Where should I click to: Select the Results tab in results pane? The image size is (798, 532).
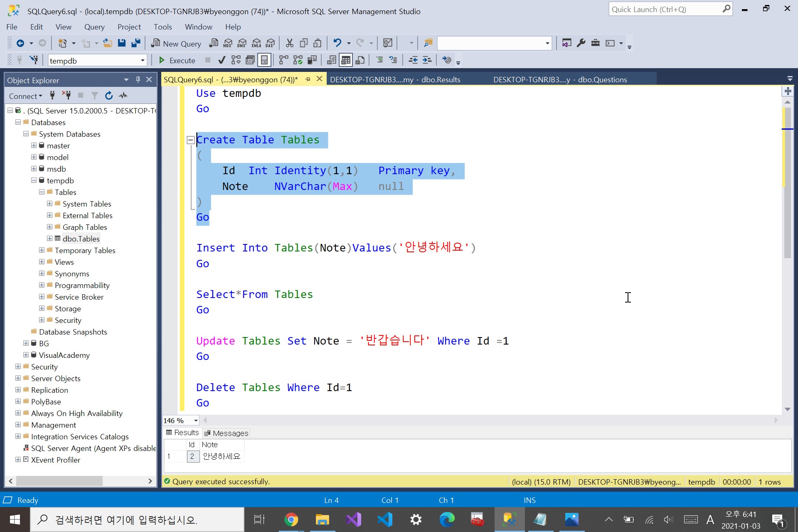point(182,433)
